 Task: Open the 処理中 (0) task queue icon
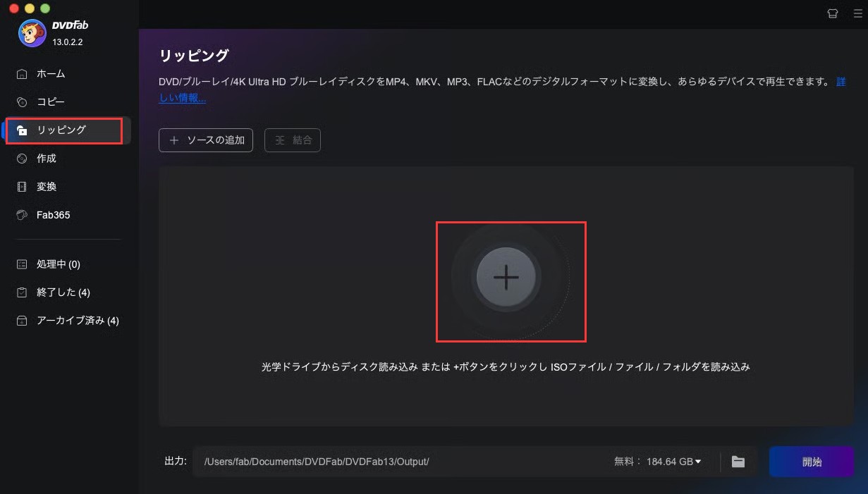[x=23, y=264]
